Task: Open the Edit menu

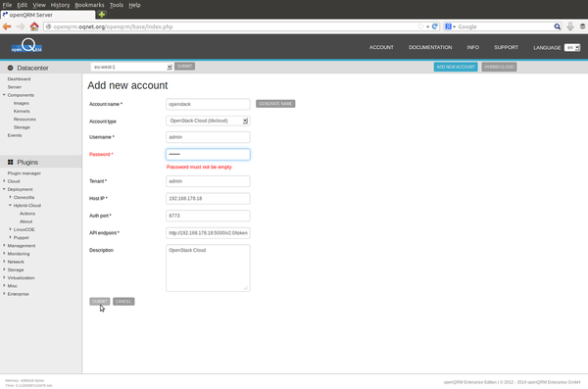Action: point(23,5)
